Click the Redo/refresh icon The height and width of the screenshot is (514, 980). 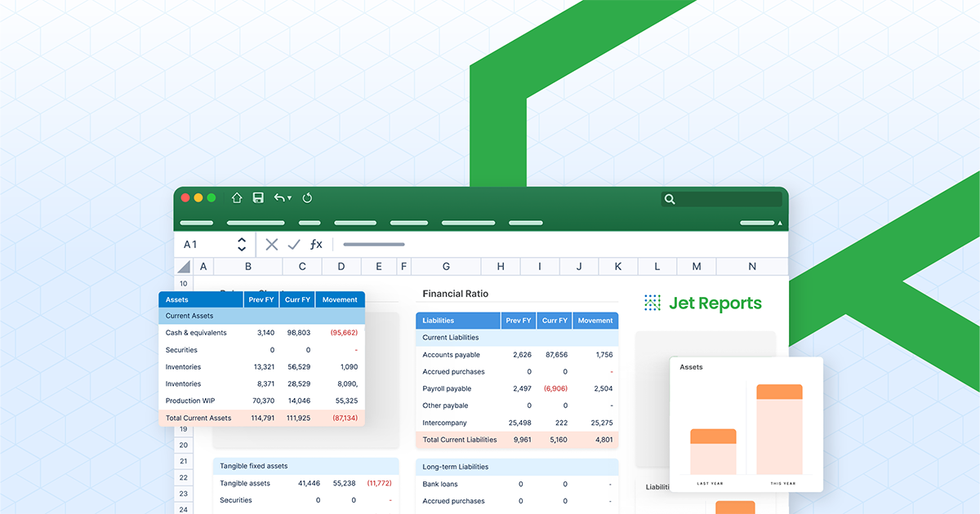[308, 197]
